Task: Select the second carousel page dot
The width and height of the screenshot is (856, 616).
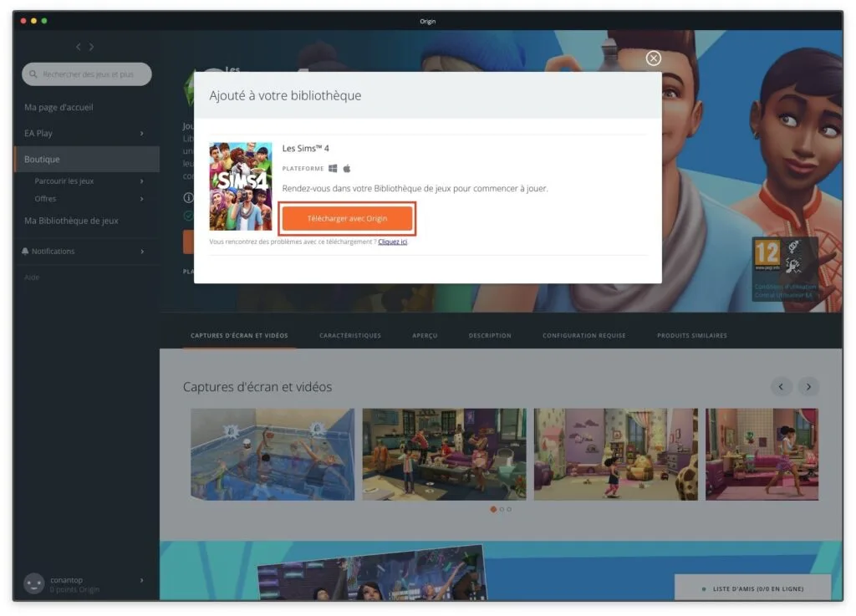Action: (x=502, y=509)
